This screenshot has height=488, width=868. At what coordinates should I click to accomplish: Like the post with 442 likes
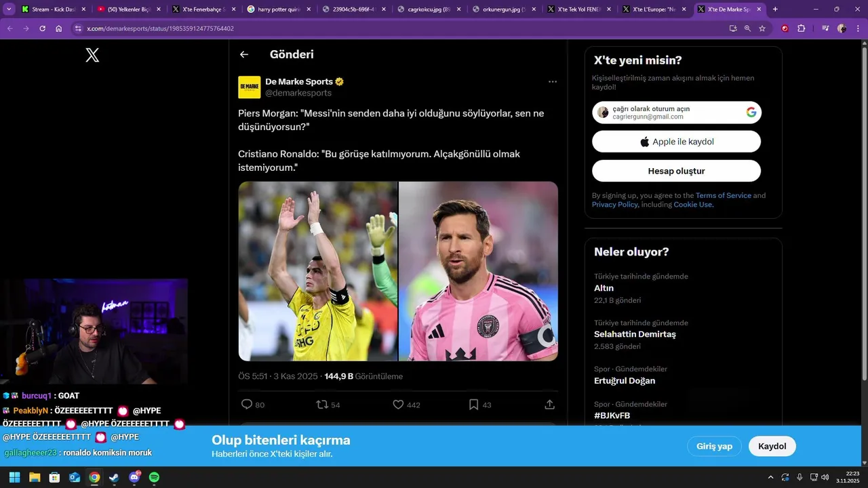point(399,404)
